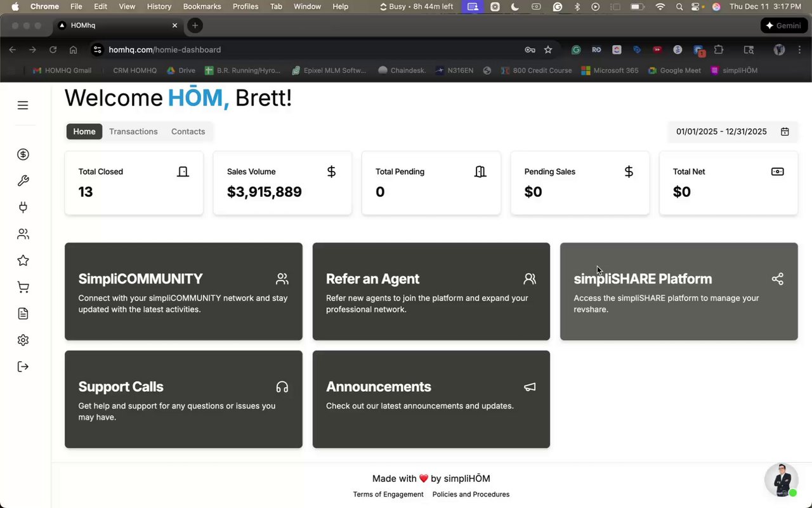The height and width of the screenshot is (508, 812).
Task: Click the banknote icon in Total Net card
Action: pos(777,171)
